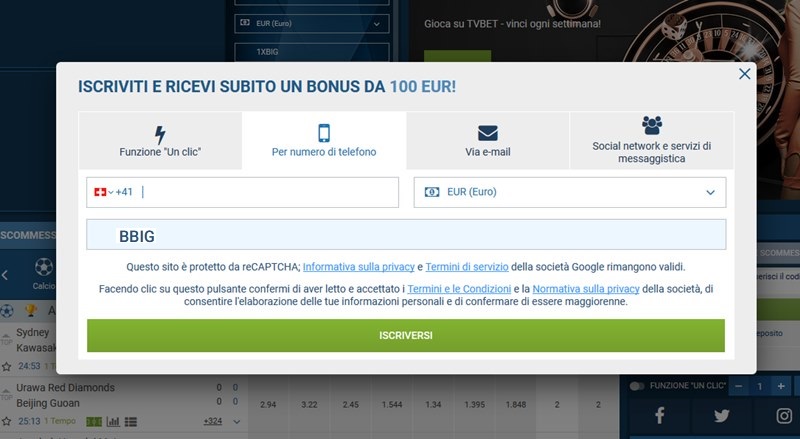Screen dimensions: 800x439
Task: Open the Twitter icon in background page
Action: coord(721,416)
